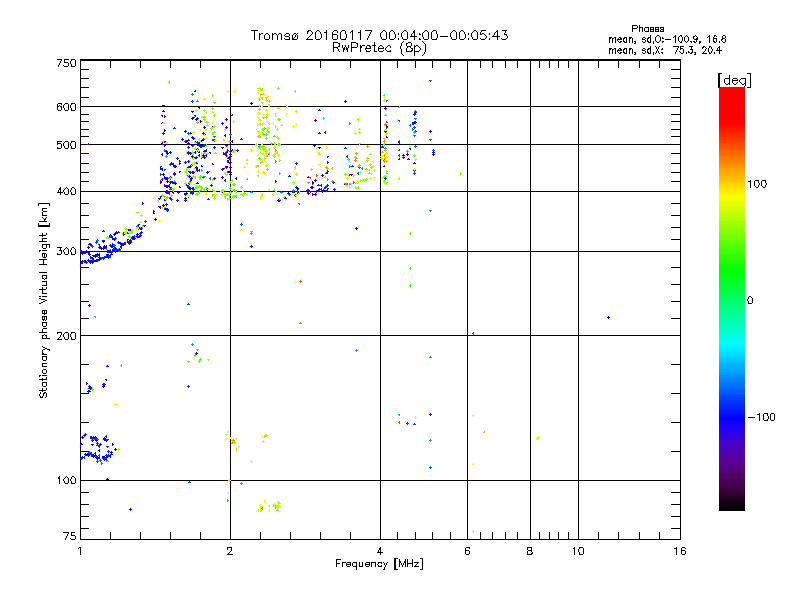The image size is (800, 600).
Task: Click the colorbar tick label "0"
Action: point(750,301)
